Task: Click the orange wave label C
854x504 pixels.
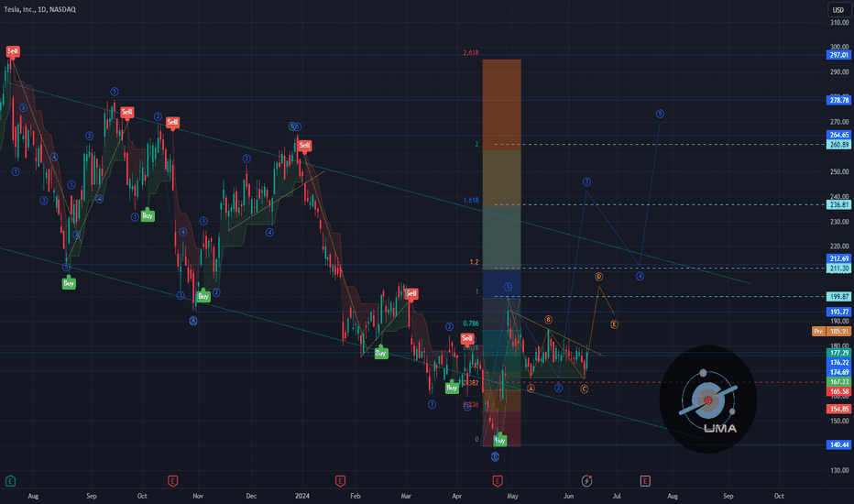Action: (x=584, y=389)
